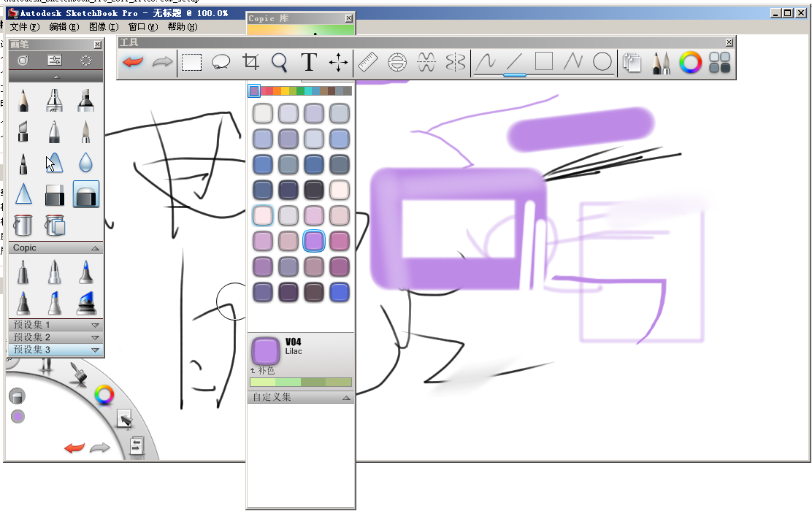Toggle the French curve tool

tap(426, 62)
